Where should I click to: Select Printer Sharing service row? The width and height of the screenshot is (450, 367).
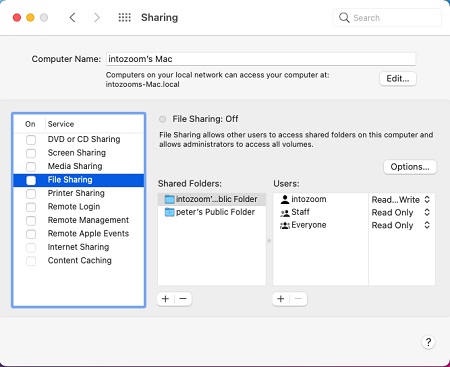click(79, 193)
